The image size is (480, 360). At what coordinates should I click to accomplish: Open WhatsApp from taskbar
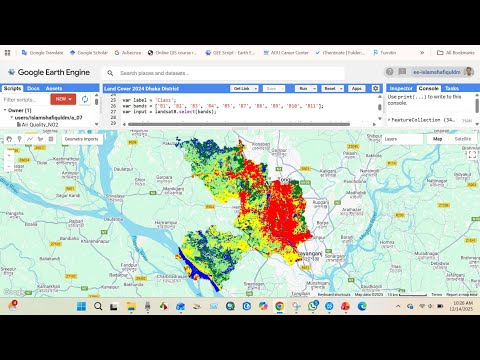click(x=313, y=306)
